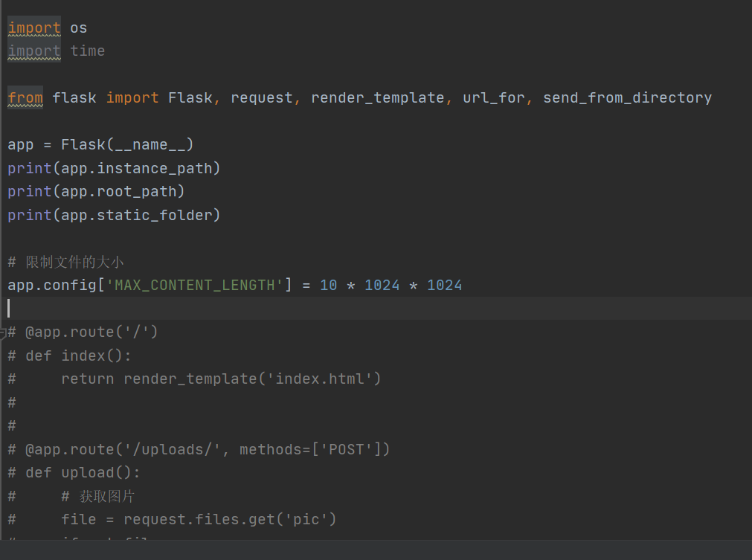Click 'render_template' in the flask import line
This screenshot has height=560, width=752.
click(377, 98)
